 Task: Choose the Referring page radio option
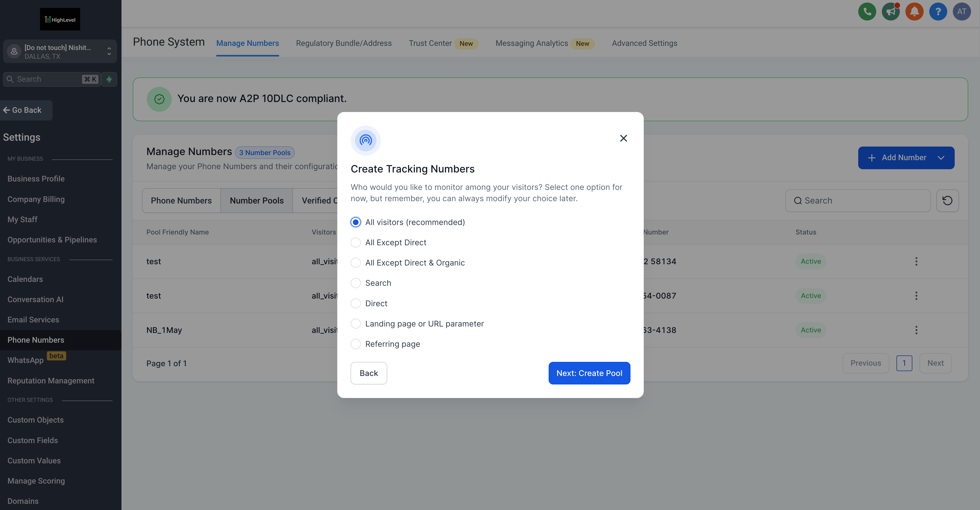(356, 344)
